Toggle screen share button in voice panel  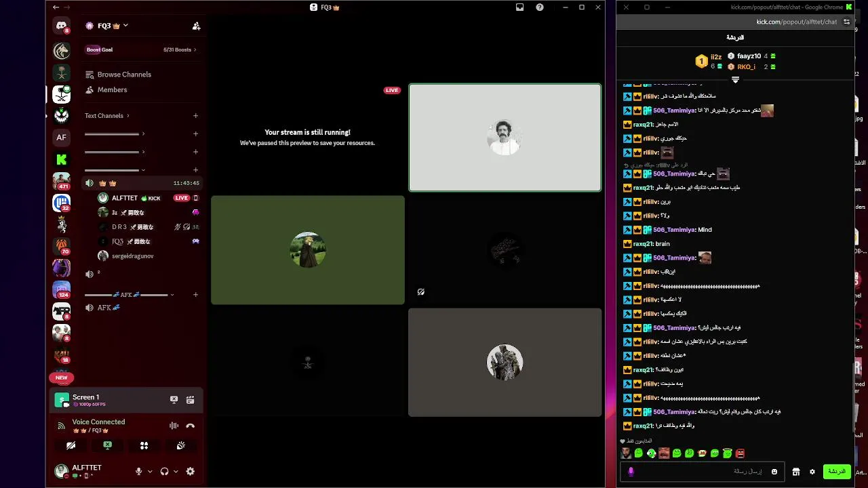[x=107, y=445]
